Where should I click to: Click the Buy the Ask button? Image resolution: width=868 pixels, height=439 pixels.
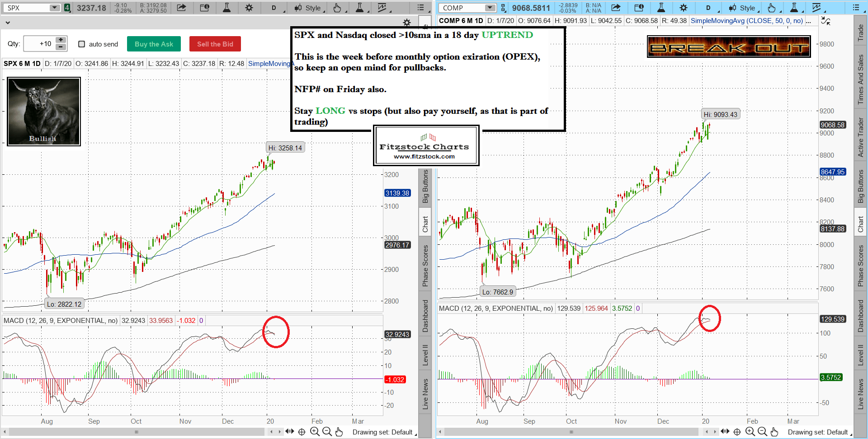(x=154, y=44)
